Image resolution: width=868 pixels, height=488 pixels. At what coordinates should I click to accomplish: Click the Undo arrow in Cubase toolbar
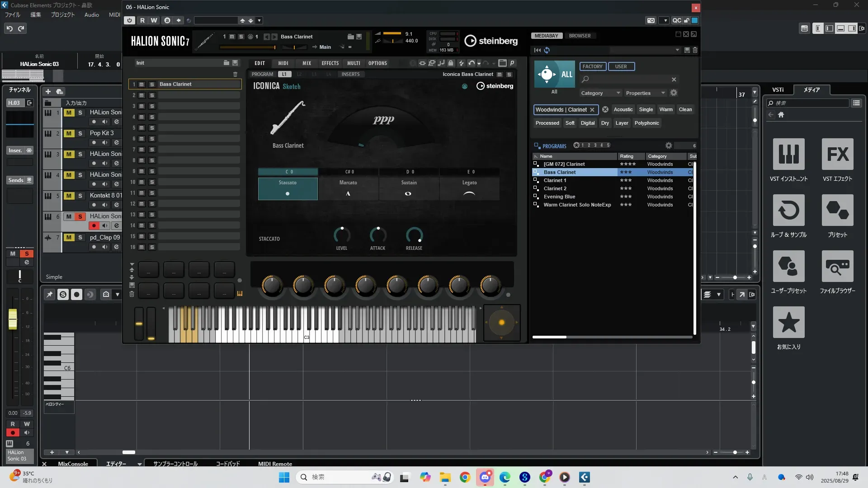[x=9, y=28]
